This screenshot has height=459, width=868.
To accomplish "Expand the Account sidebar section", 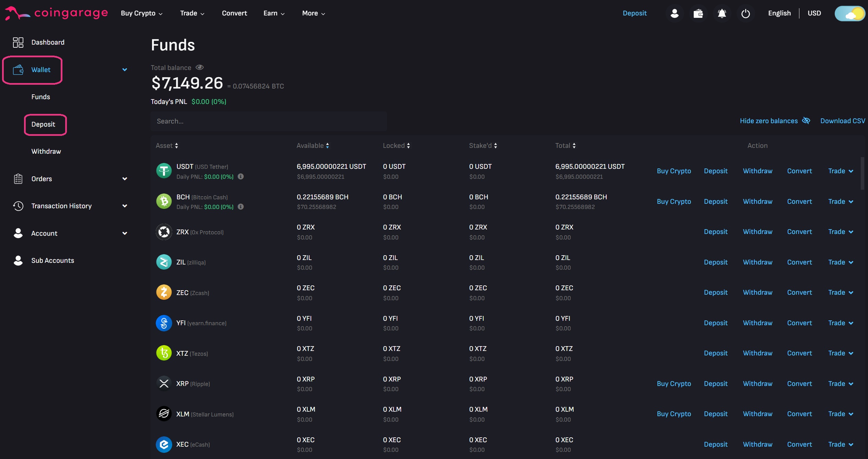I will 125,233.
